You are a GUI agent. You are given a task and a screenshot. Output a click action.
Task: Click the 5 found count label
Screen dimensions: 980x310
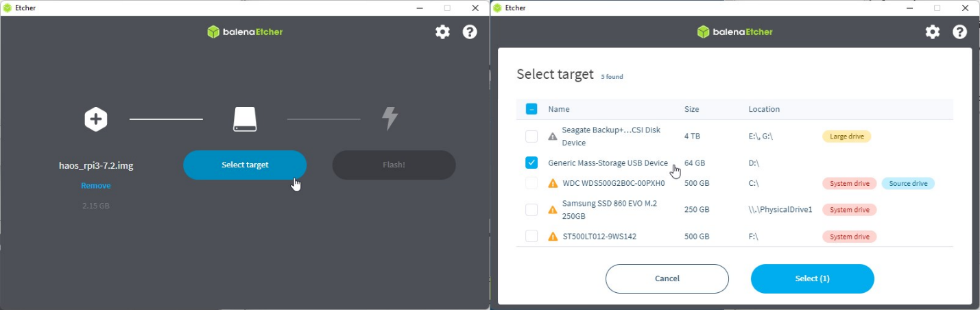point(612,77)
